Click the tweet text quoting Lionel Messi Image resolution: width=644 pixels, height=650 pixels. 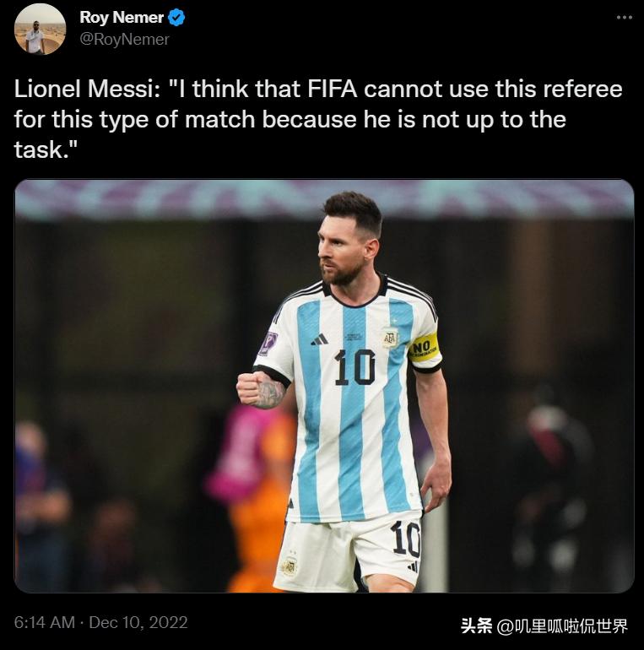(x=318, y=119)
